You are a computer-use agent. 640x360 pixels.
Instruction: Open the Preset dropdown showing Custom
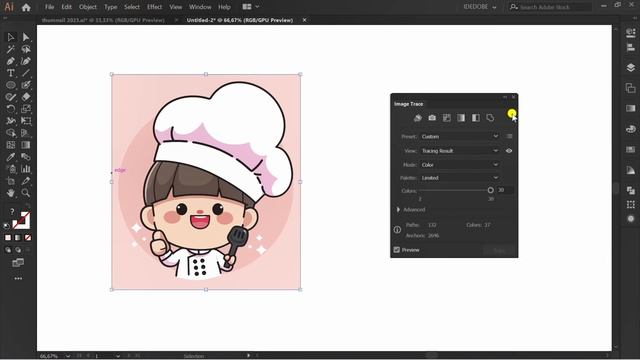click(460, 136)
